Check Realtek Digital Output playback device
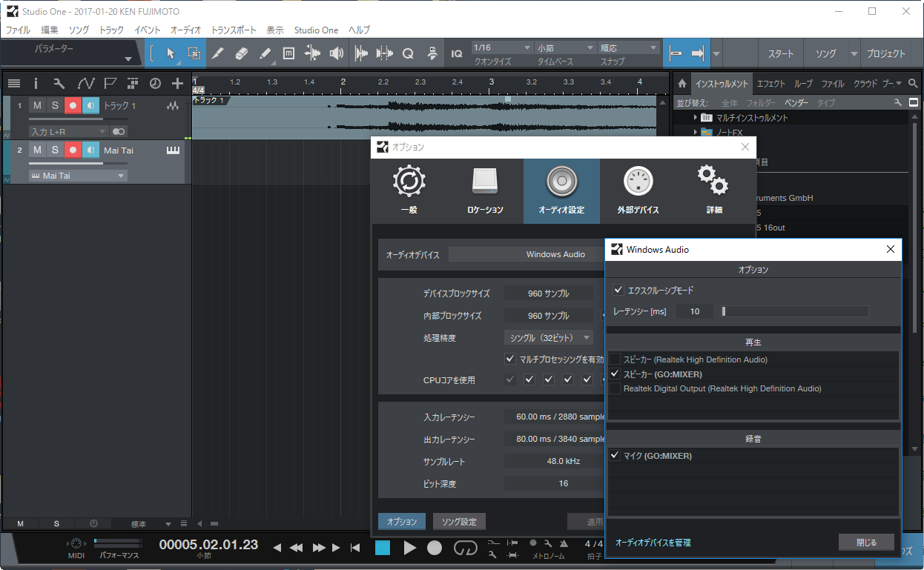Viewport: 924px width, 570px height. 615,388
